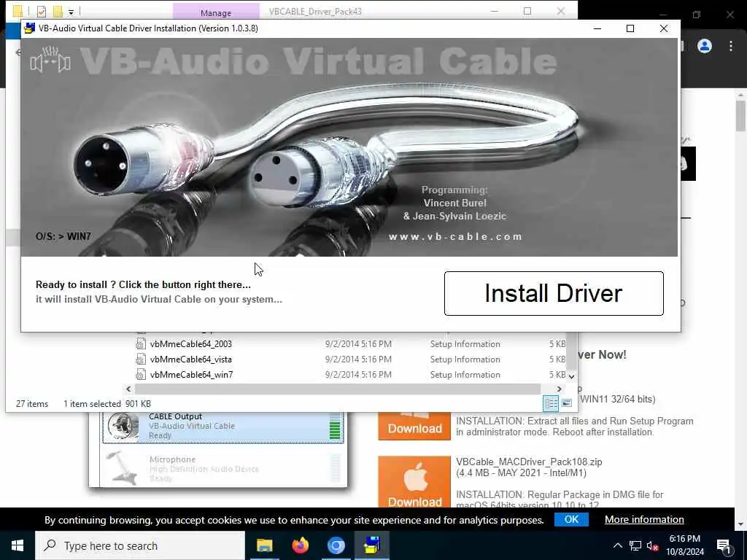Click Explorer horizontal scrollbar right arrow
The height and width of the screenshot is (560, 747).
pyautogui.click(x=560, y=389)
